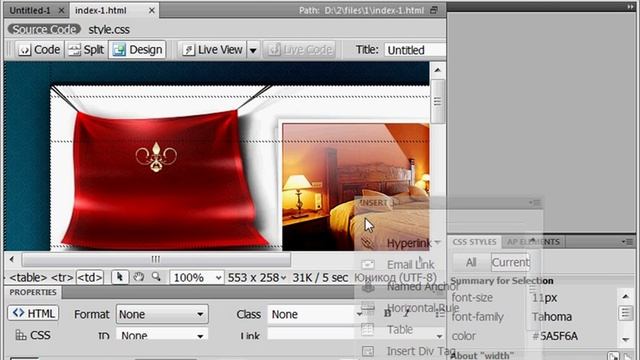Viewport: 640px width, 360px height.
Task: Toggle Bold in Properties panel
Action: 387,313
